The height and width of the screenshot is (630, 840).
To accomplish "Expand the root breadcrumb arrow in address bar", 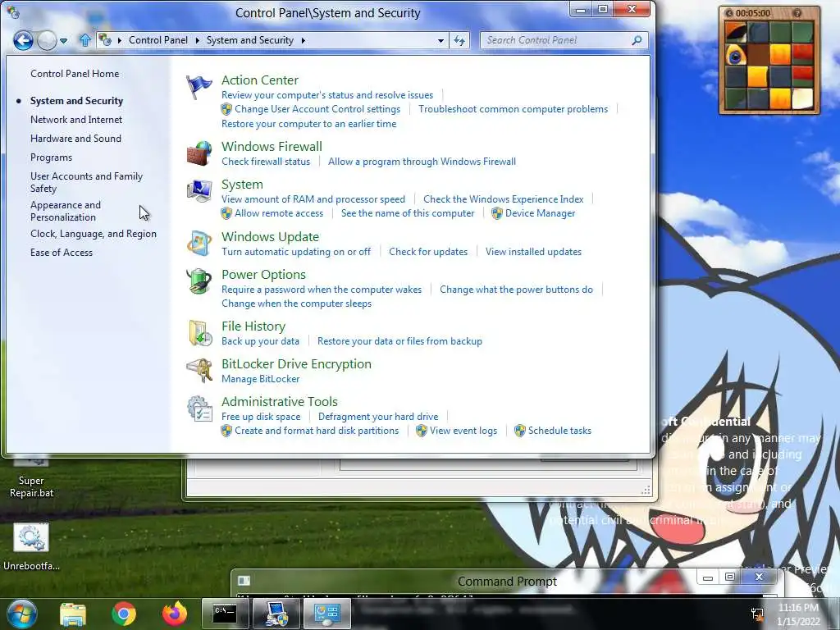I will click(120, 40).
